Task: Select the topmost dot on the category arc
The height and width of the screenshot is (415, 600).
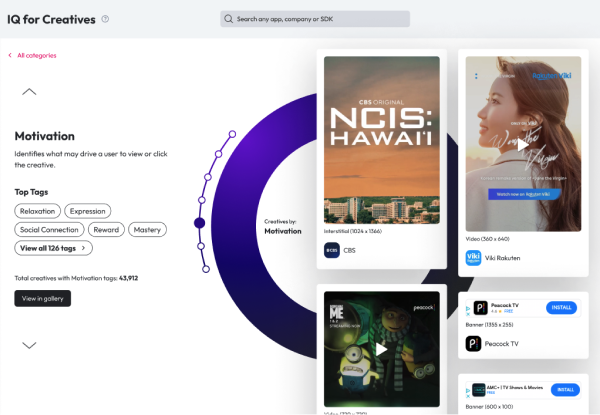Action: (232, 134)
